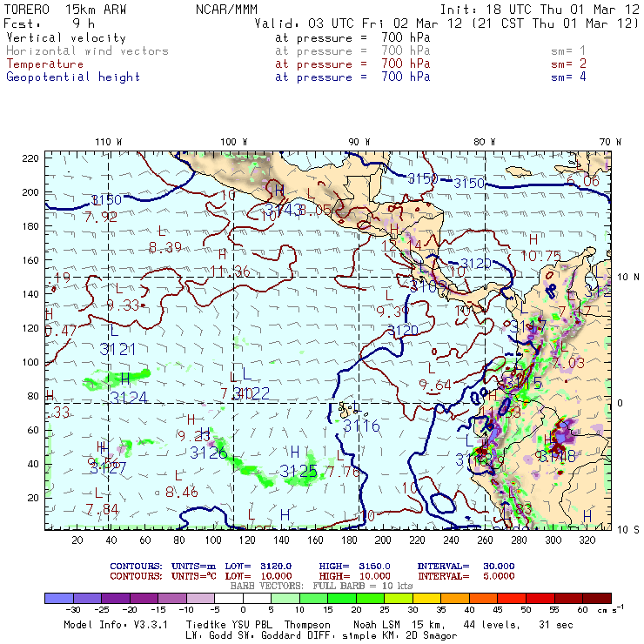Click color bar swatch left of -30
The image size is (644, 644).
tap(58, 598)
